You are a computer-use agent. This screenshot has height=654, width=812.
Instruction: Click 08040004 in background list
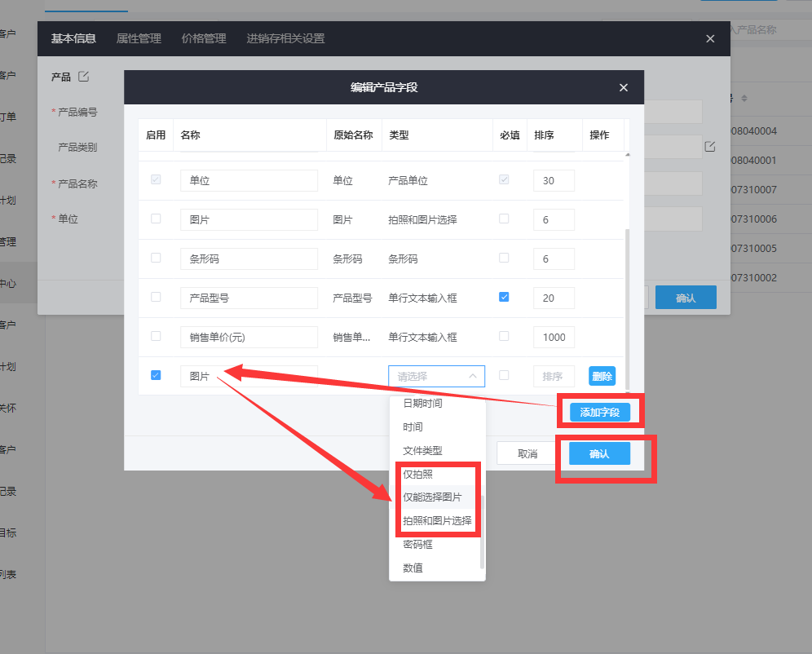(x=754, y=131)
